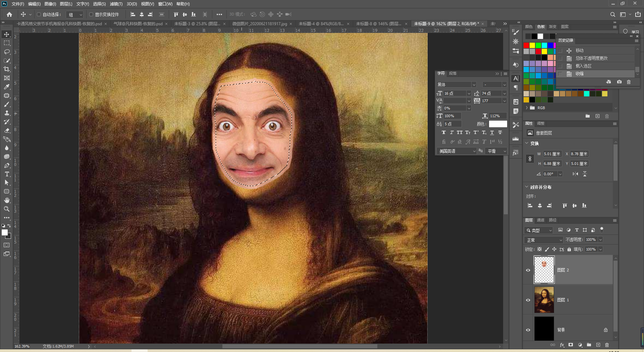Image resolution: width=644 pixels, height=352 pixels.
Task: Lock all attributes with padlock icon
Action: coord(569,249)
